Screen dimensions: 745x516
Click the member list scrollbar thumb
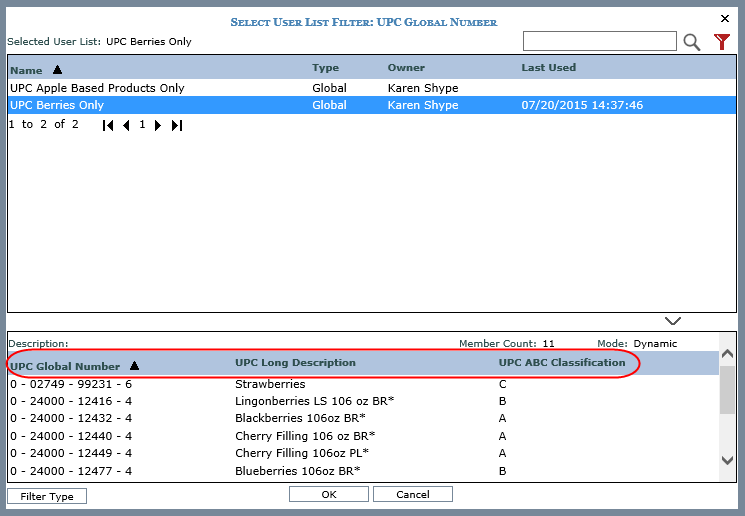[x=727, y=390]
